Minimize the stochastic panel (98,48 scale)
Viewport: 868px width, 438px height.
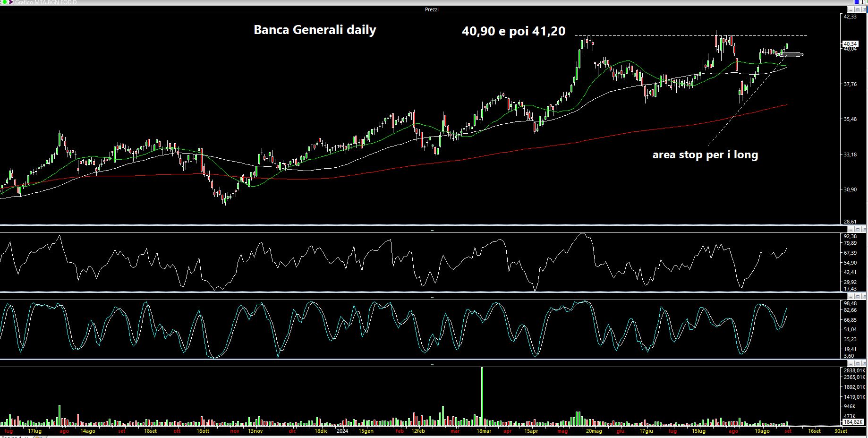click(851, 297)
